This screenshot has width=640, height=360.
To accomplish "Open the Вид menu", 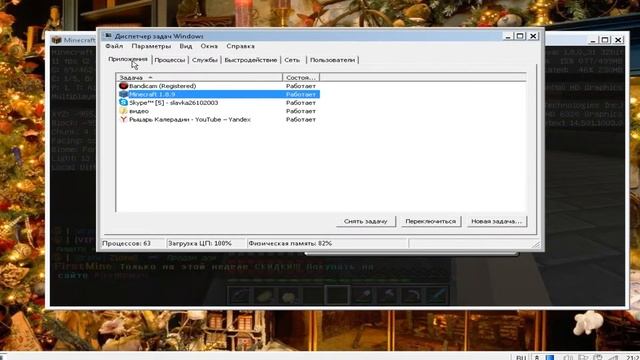I will click(186, 46).
